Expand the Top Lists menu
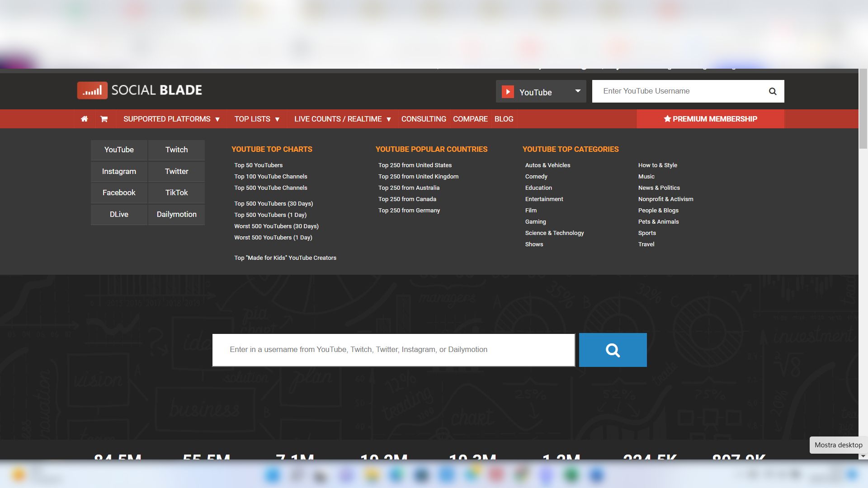This screenshot has width=868, height=488. click(257, 119)
